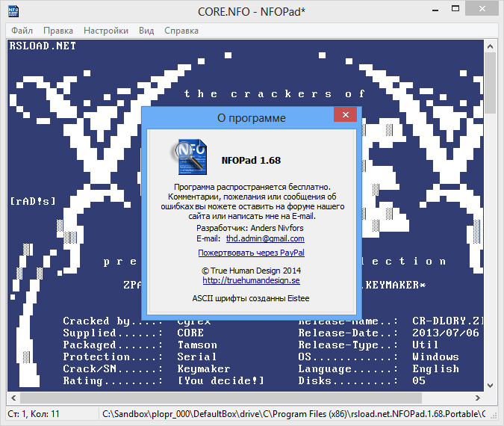Click the Release-Date value 2013/07/06
504x426 pixels.
pyautogui.click(x=446, y=333)
